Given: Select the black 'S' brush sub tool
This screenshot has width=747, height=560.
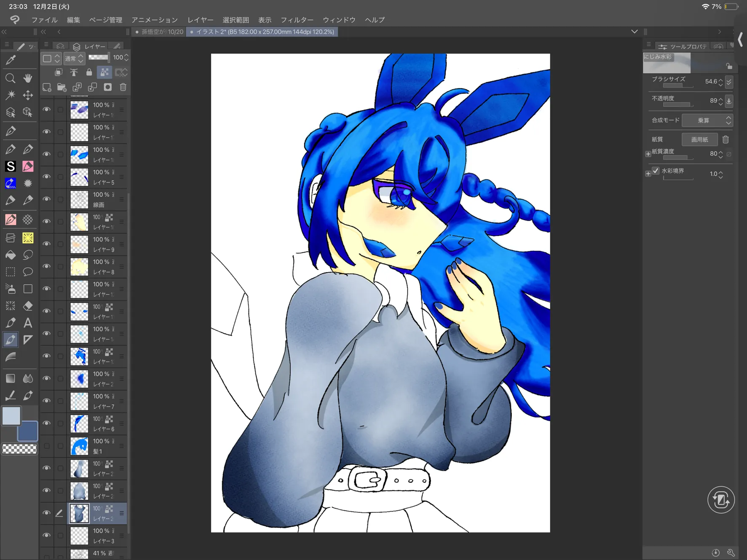Looking at the screenshot, I should 11,166.
